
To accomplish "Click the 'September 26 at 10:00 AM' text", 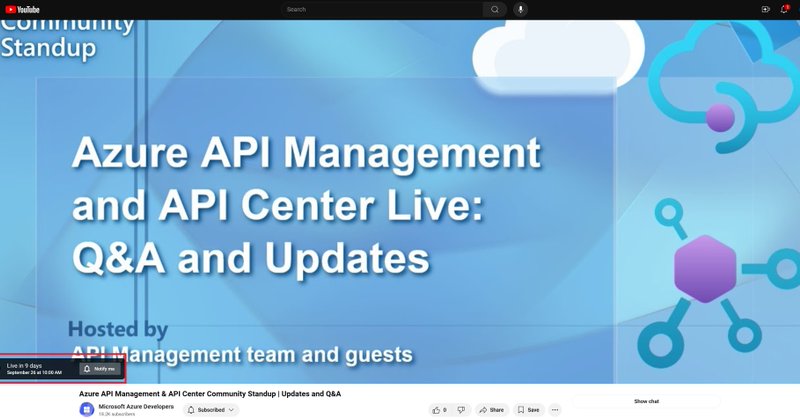I will 34,373.
